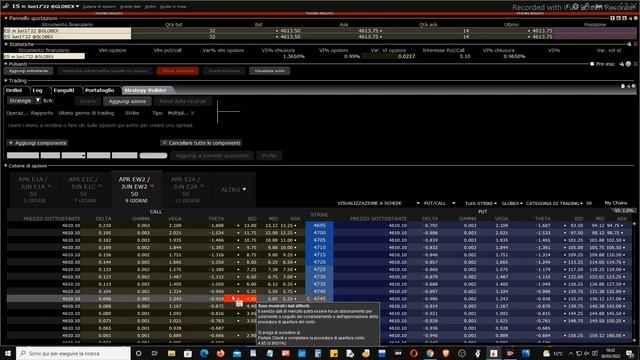Switch to the Portafoglio tab
This screenshot has height=360, width=640.
[100, 90]
